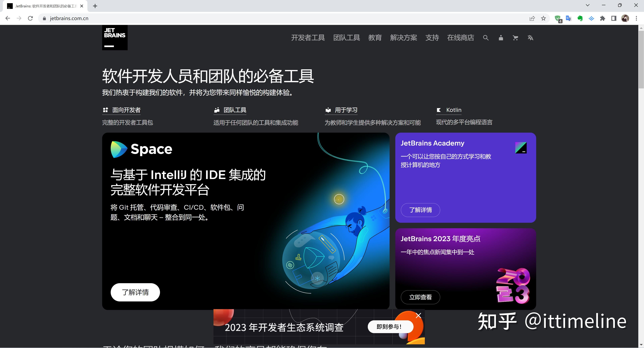Open the Extensions puzzle icon

pyautogui.click(x=603, y=18)
